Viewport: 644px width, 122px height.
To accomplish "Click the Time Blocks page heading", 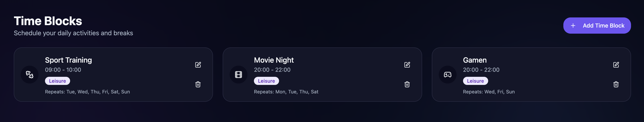I will click(48, 21).
